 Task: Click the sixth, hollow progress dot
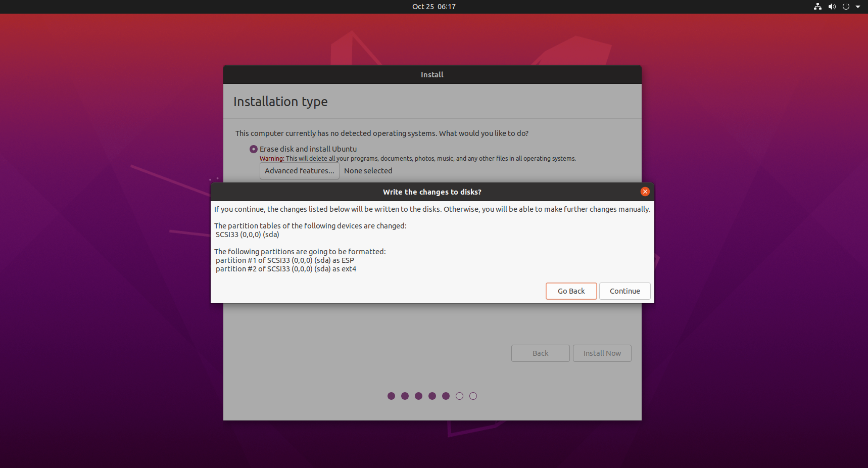pyautogui.click(x=459, y=396)
